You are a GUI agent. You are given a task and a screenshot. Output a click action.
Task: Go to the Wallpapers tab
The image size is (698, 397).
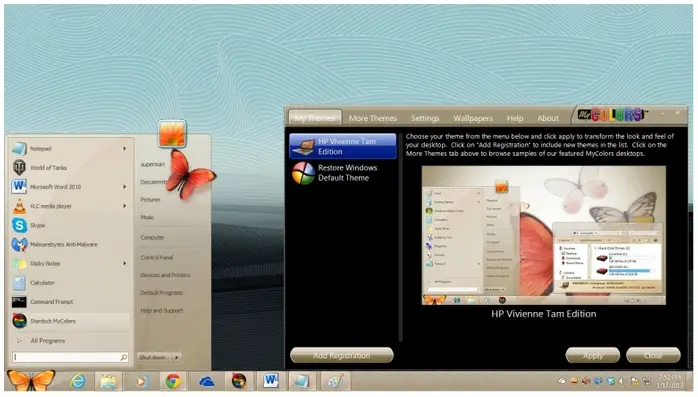click(473, 118)
